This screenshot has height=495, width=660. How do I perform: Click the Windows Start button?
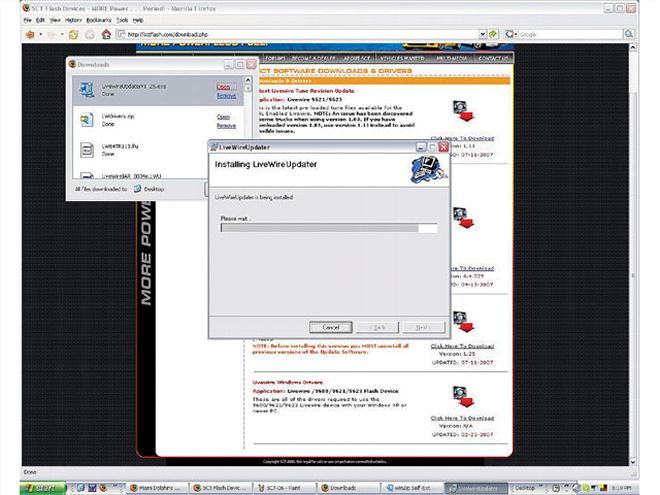43,488
